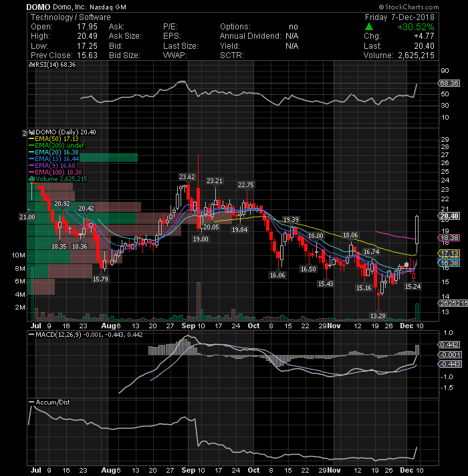
Task: Click the 20.40 last-price tag on right axis
Action: point(449,216)
